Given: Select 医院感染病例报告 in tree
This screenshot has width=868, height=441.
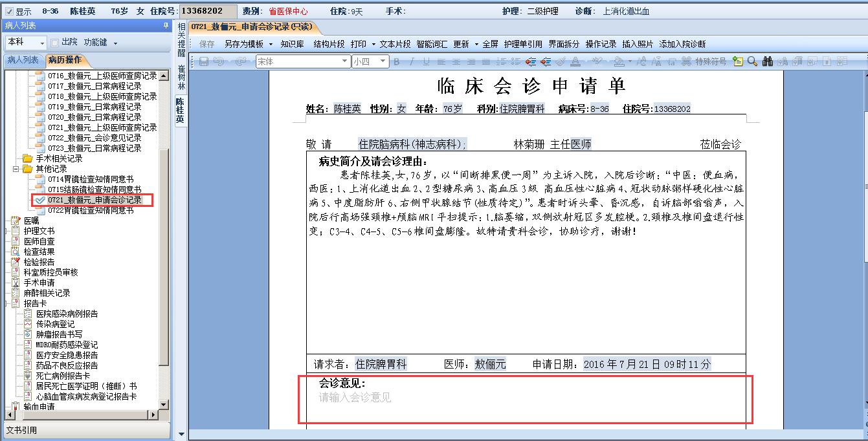Looking at the screenshot, I should [67, 314].
